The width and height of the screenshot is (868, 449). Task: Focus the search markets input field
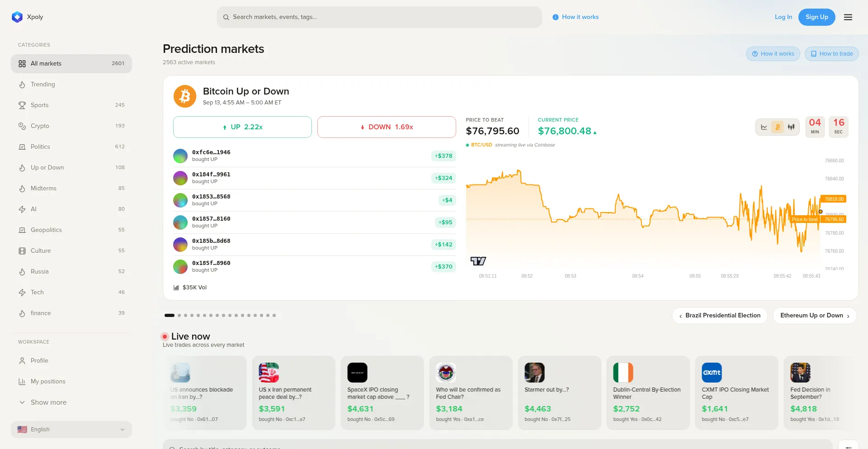point(379,17)
